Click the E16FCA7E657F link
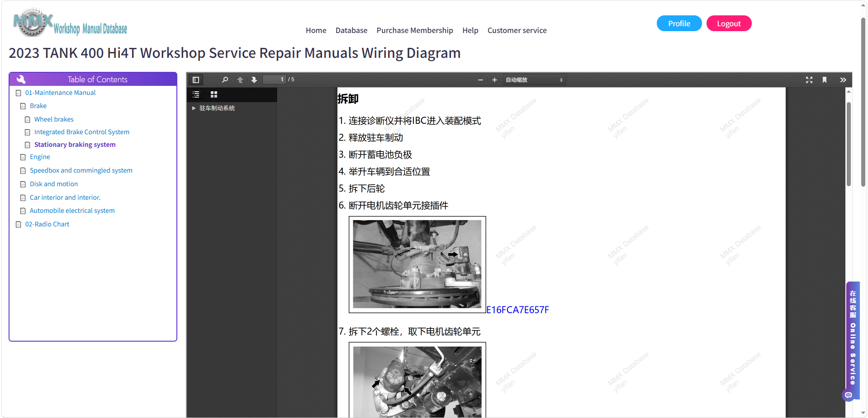Screen dimensions: 868x418 click(517, 310)
